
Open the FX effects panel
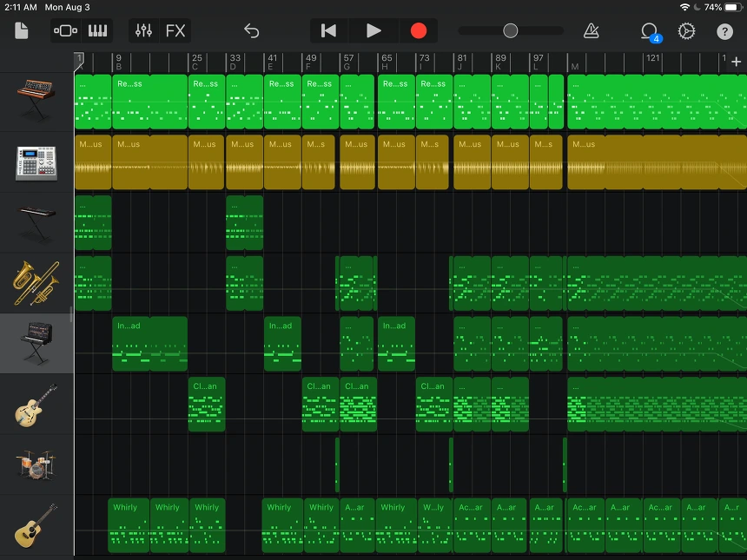coord(175,31)
